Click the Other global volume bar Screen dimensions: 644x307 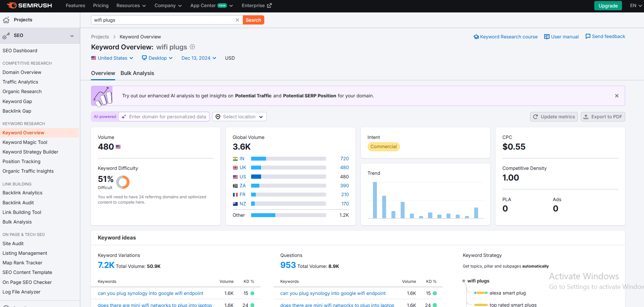tap(288, 215)
